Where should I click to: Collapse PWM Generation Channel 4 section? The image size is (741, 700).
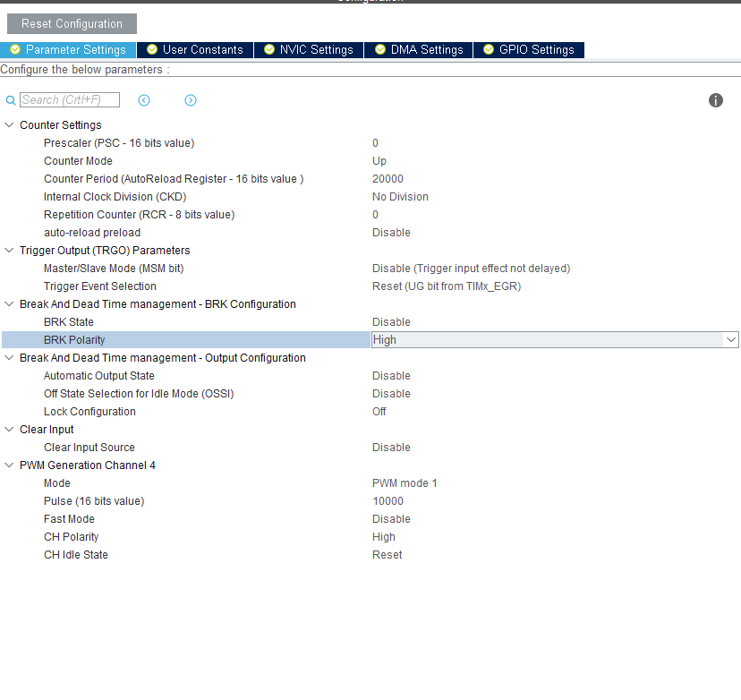10,465
